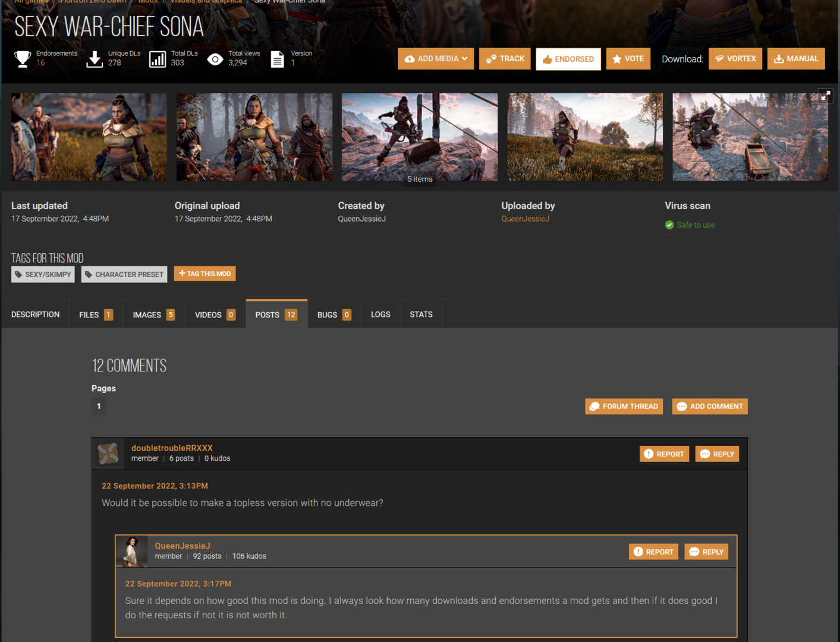Switch to the Images tab

[x=153, y=314]
